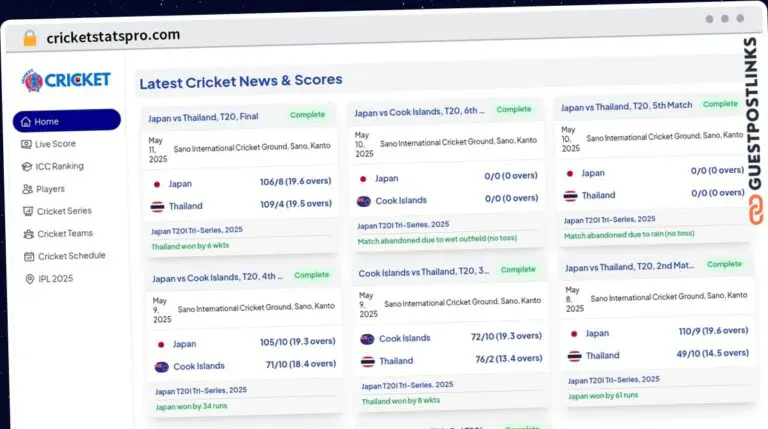Open Japan vs Thailand T20 Final match
The height and width of the screenshot is (429, 768).
(x=204, y=117)
